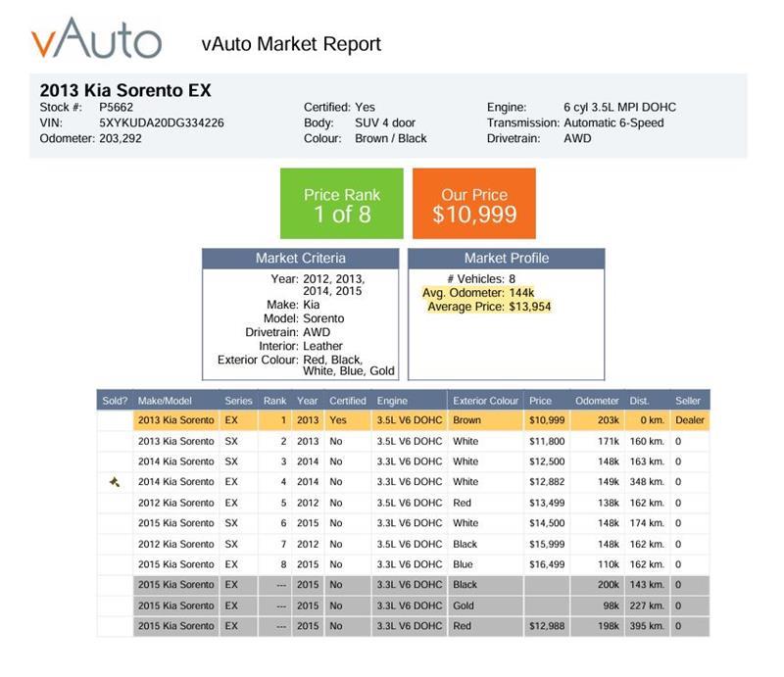The image size is (784, 677).
Task: Click the price $13,499 in the table
Action: pos(547,503)
